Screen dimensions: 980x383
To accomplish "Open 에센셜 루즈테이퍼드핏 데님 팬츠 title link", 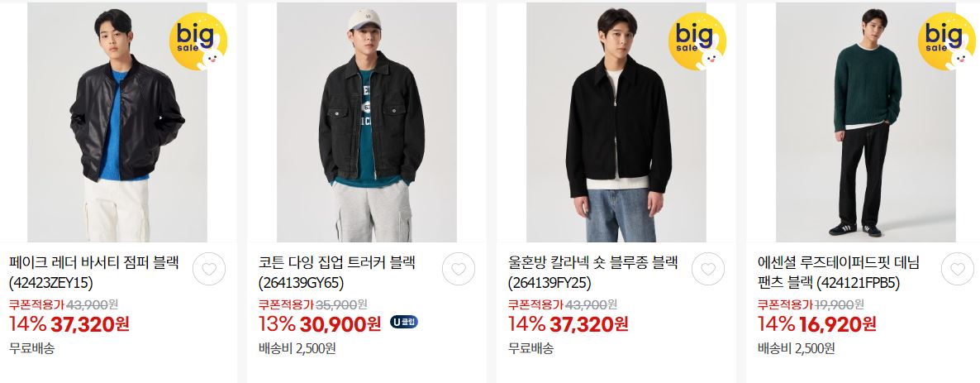I will 838,272.
